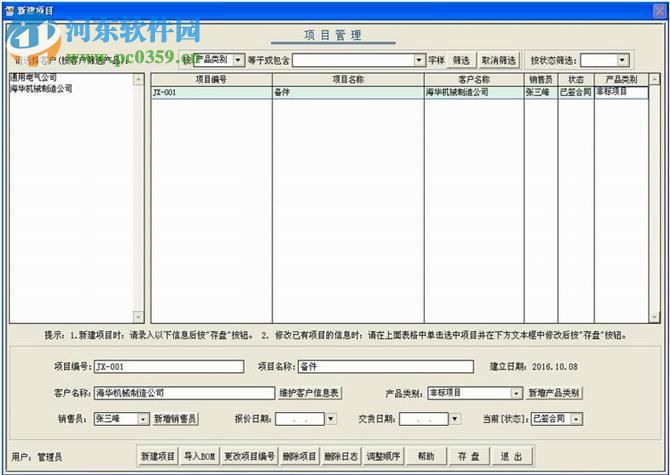670x475 pixels.
Task: Click the 项目编号 input field
Action: (169, 367)
